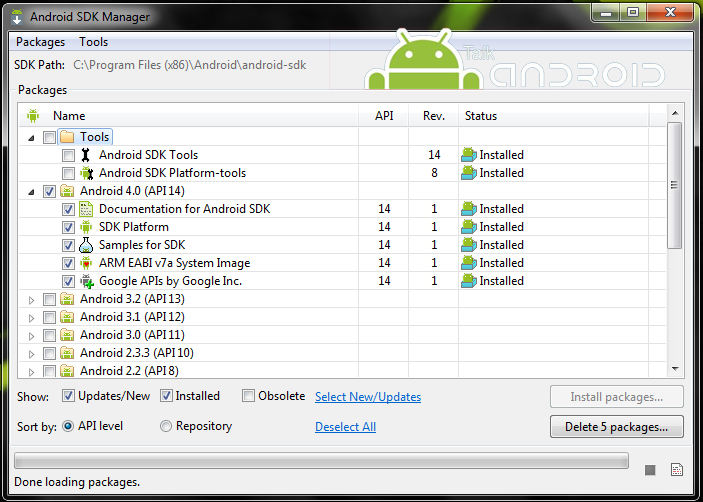Uncheck the Updates/New filter checkbox
Screen dimensions: 703x502
point(69,396)
